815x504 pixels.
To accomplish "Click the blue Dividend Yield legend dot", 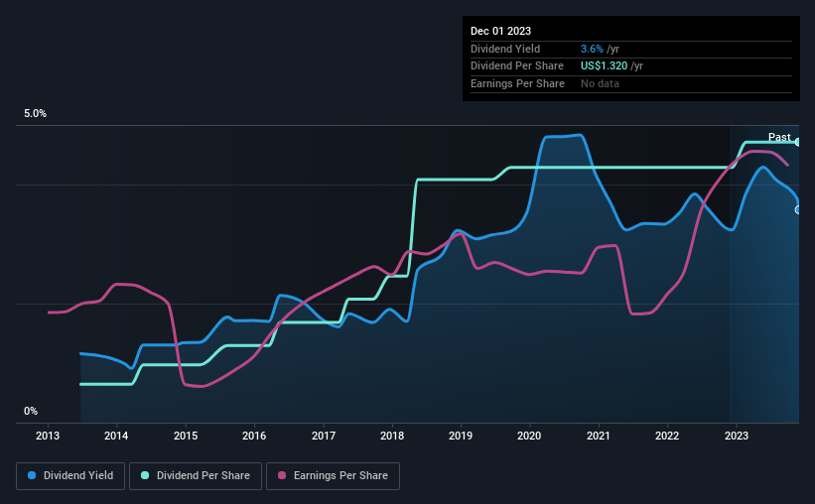I will click(32, 475).
